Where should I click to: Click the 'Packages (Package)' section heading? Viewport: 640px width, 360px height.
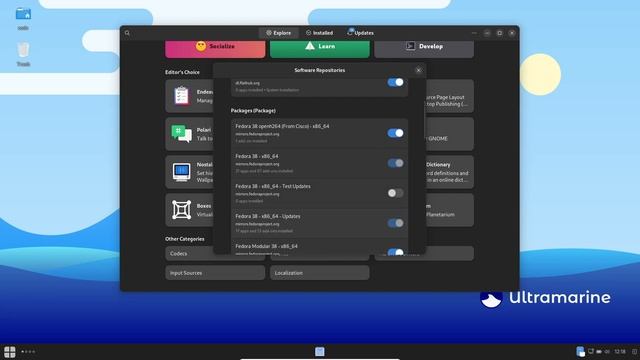pyautogui.click(x=253, y=111)
